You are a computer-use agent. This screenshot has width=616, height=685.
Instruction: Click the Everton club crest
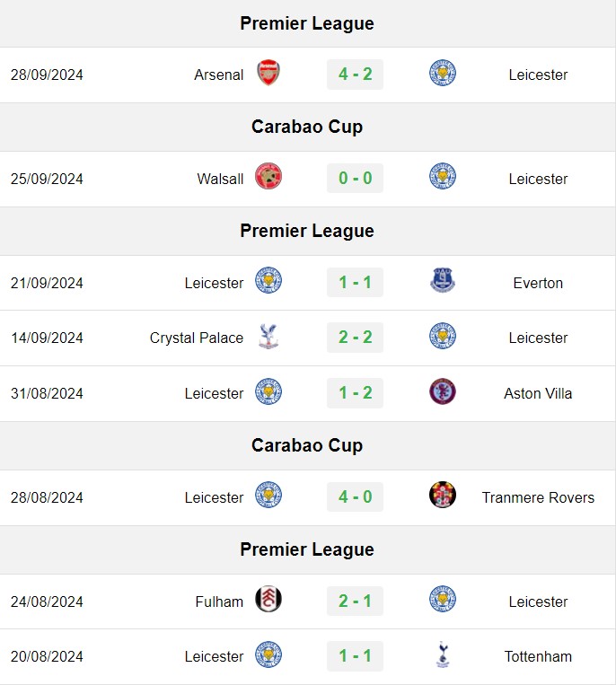click(x=443, y=280)
